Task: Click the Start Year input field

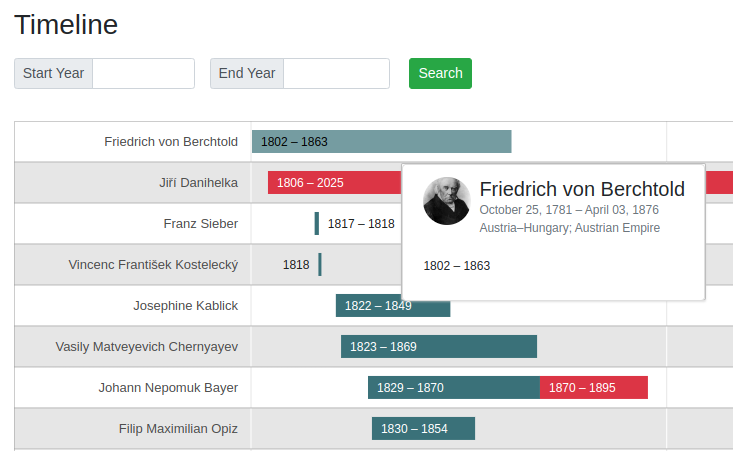Action: click(143, 73)
